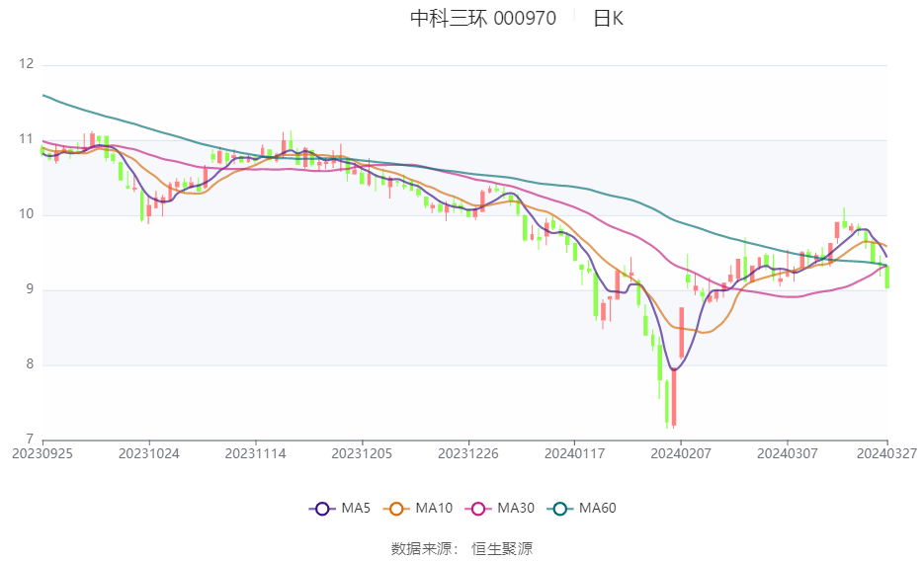Click the x-axis date label 20240307
Viewport: 924px width, 561px height.
tap(788, 454)
